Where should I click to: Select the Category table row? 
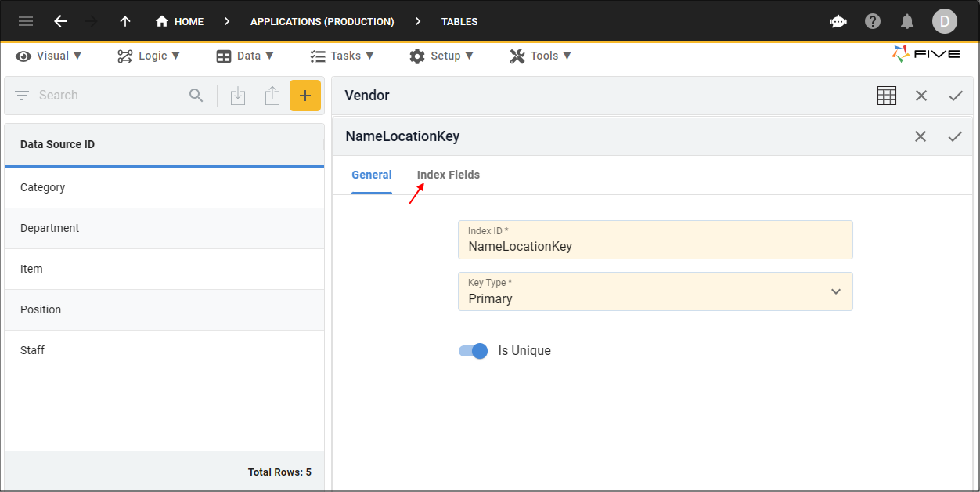click(164, 187)
